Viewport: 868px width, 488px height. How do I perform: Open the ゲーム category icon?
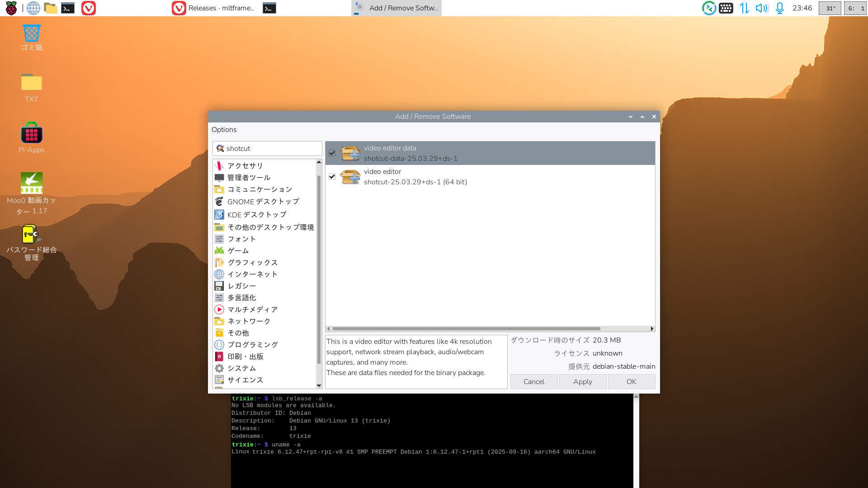[x=219, y=251]
